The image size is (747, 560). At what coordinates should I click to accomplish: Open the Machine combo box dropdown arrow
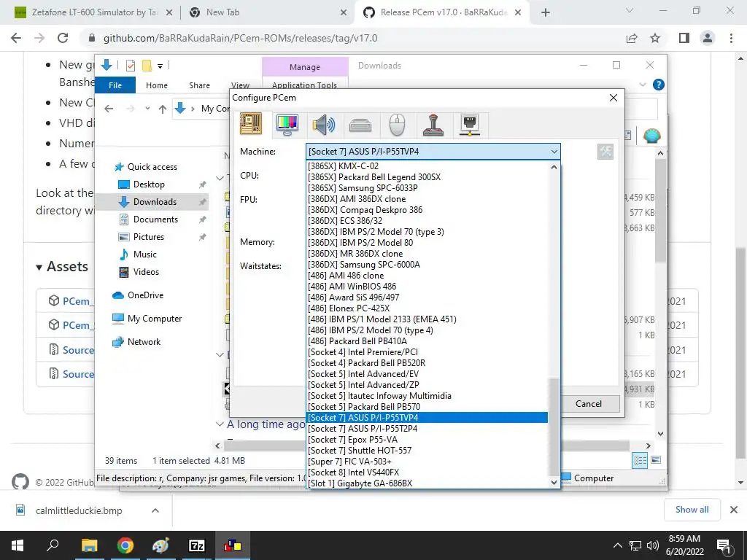(x=554, y=152)
